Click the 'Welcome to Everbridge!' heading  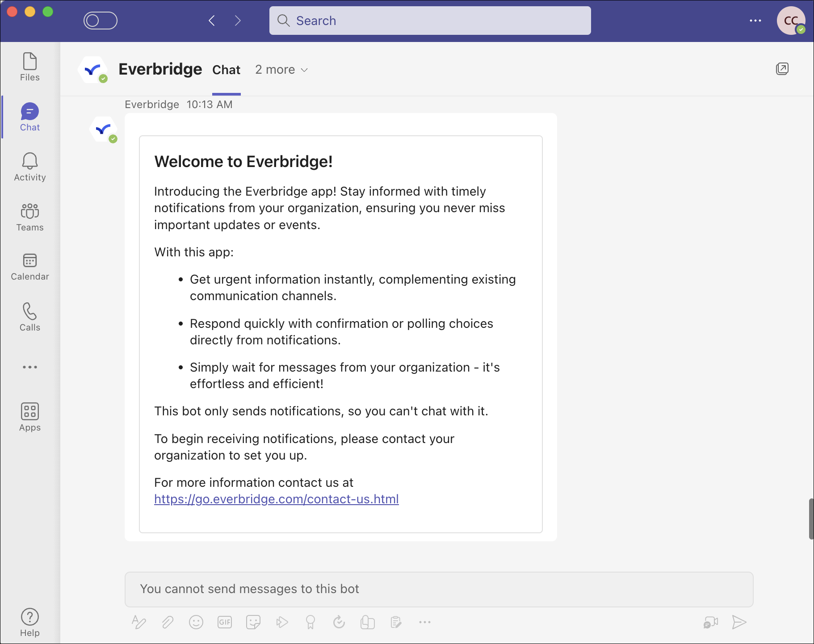click(243, 162)
